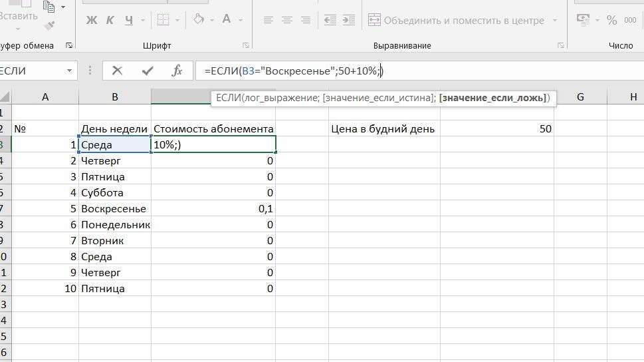Select number cell 10 in column A
Image resolution: width=644 pixels, height=362 pixels.
coord(45,288)
